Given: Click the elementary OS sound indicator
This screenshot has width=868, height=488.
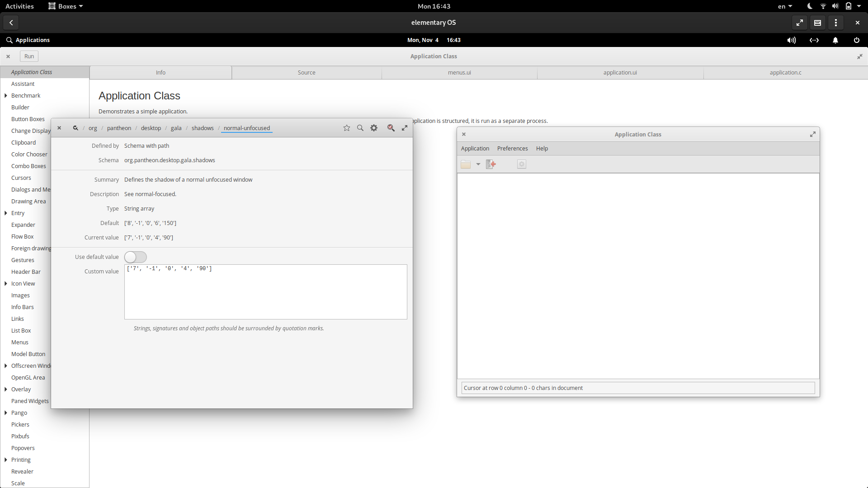Looking at the screenshot, I should pyautogui.click(x=791, y=40).
